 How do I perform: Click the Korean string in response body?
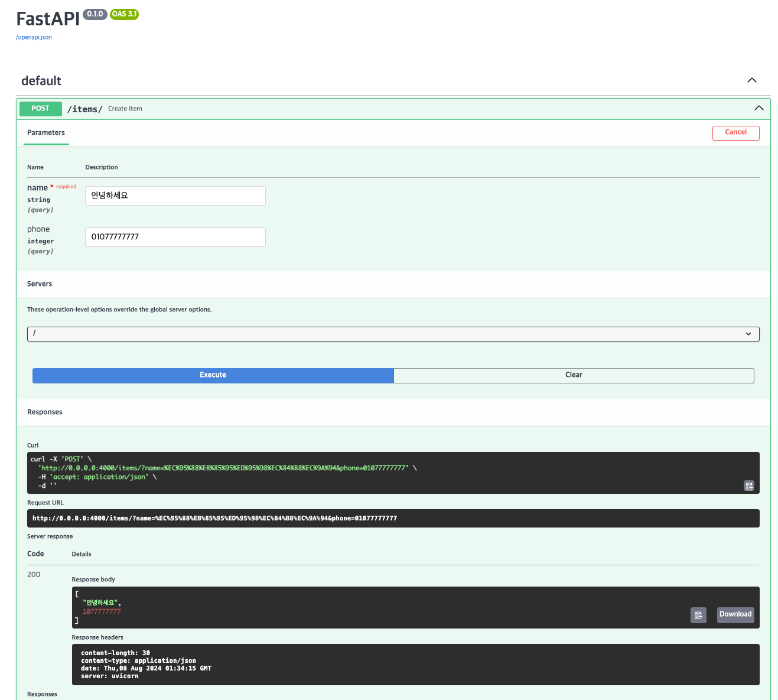click(x=100, y=603)
